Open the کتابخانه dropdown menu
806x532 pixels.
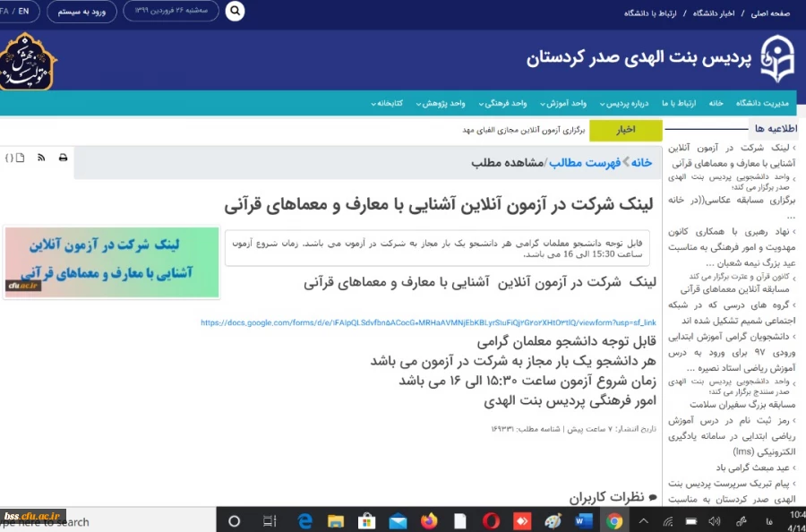pos(389,102)
